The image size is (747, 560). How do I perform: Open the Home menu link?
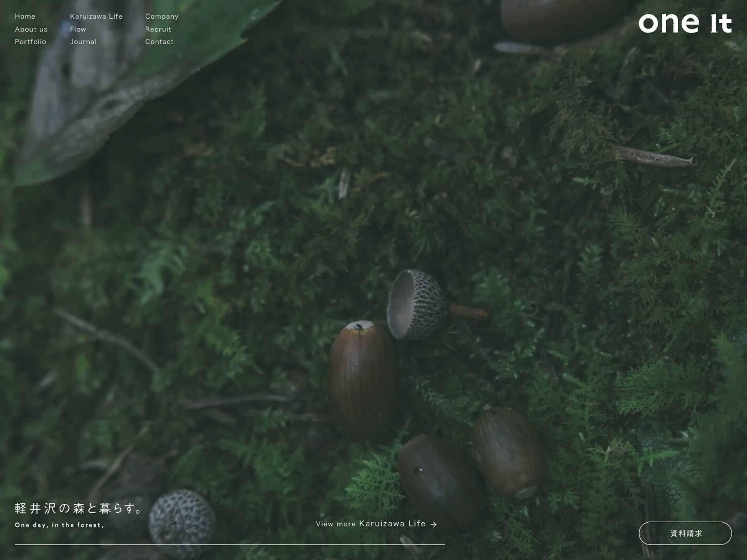(x=25, y=16)
